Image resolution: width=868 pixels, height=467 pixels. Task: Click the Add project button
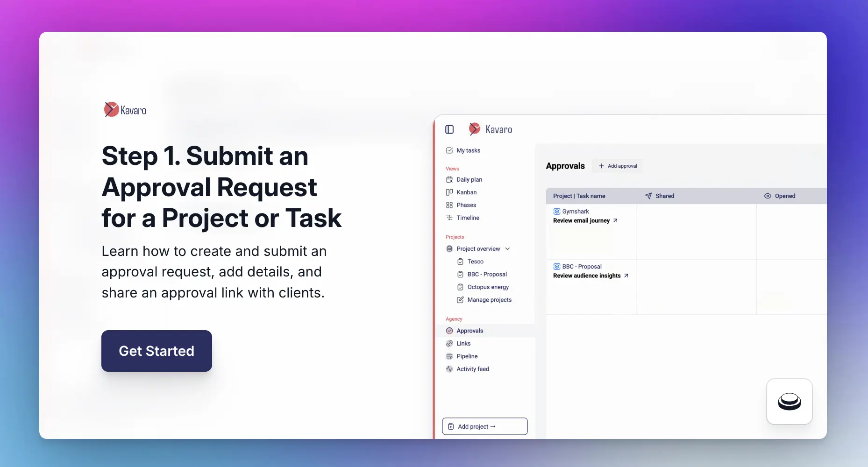[484, 426]
